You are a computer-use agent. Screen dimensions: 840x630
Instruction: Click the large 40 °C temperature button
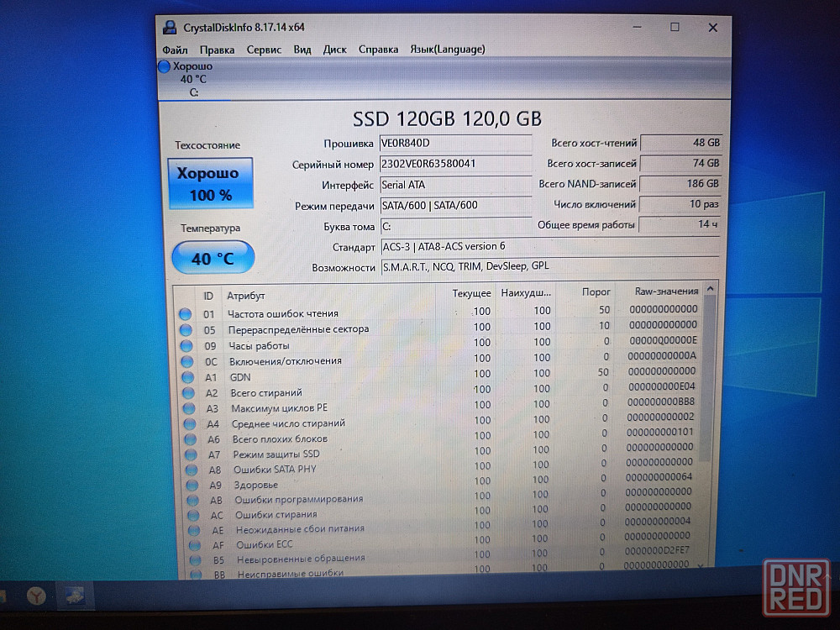click(x=213, y=258)
